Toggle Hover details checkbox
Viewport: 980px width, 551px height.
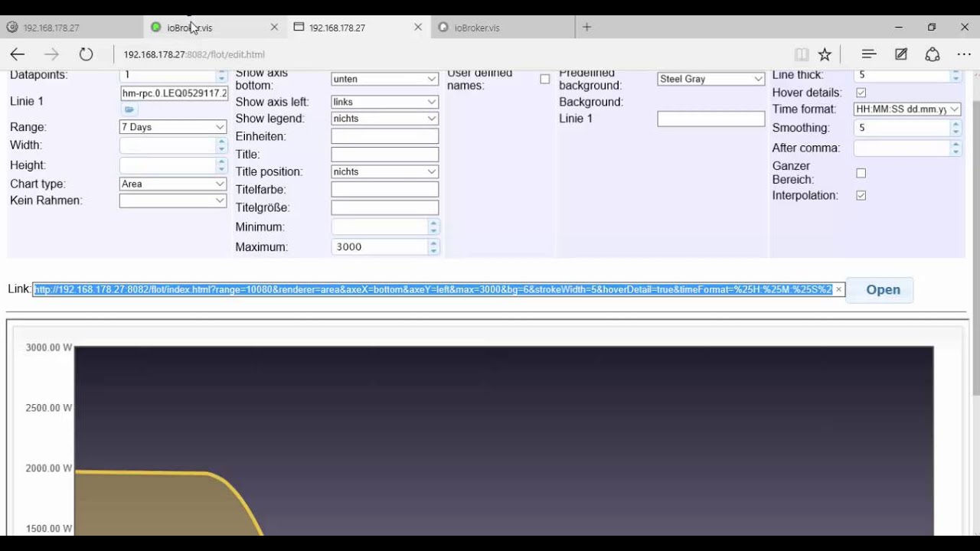tap(861, 93)
